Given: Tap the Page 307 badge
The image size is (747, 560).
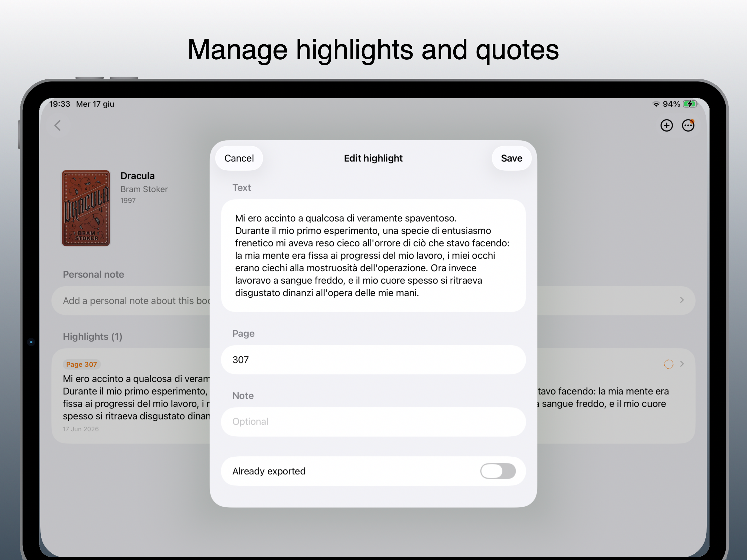Looking at the screenshot, I should [81, 364].
